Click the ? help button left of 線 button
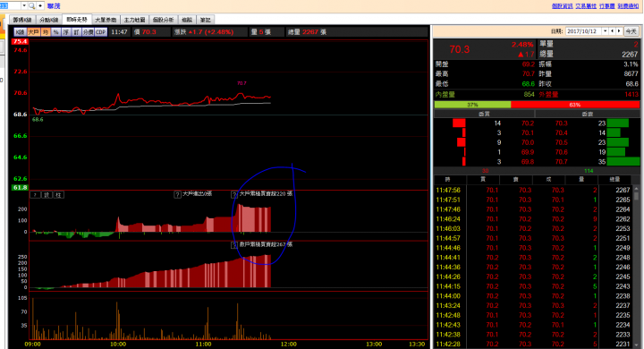Viewport: 644px width, 349px height. point(35,195)
